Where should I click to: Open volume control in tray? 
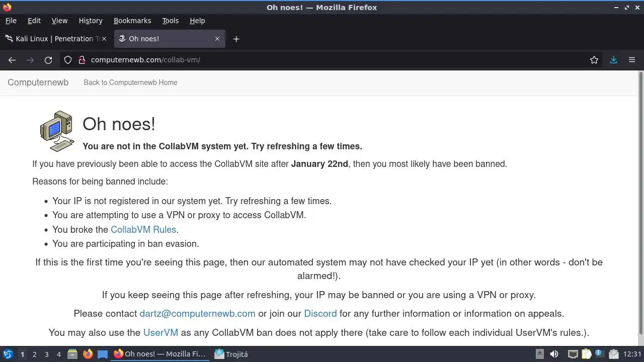554,354
